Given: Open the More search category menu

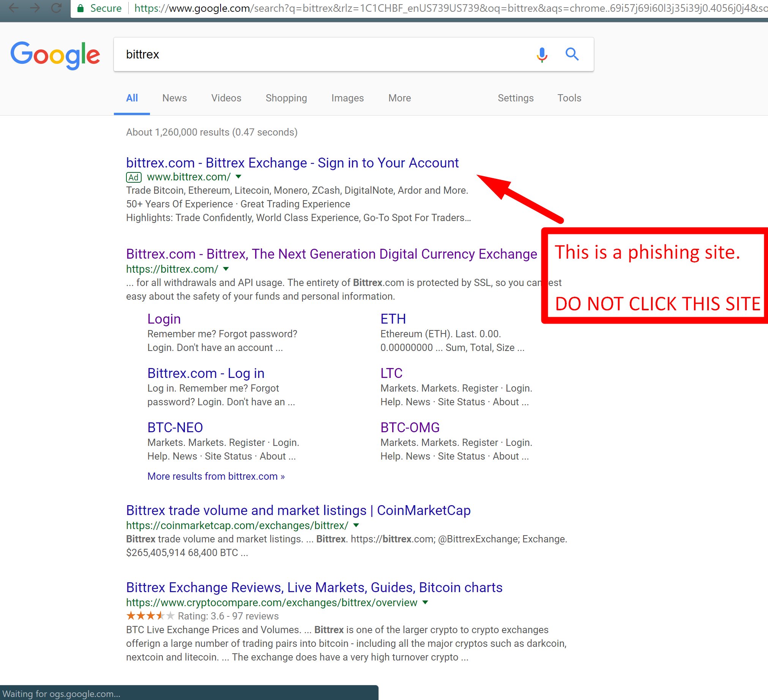Looking at the screenshot, I should click(400, 98).
